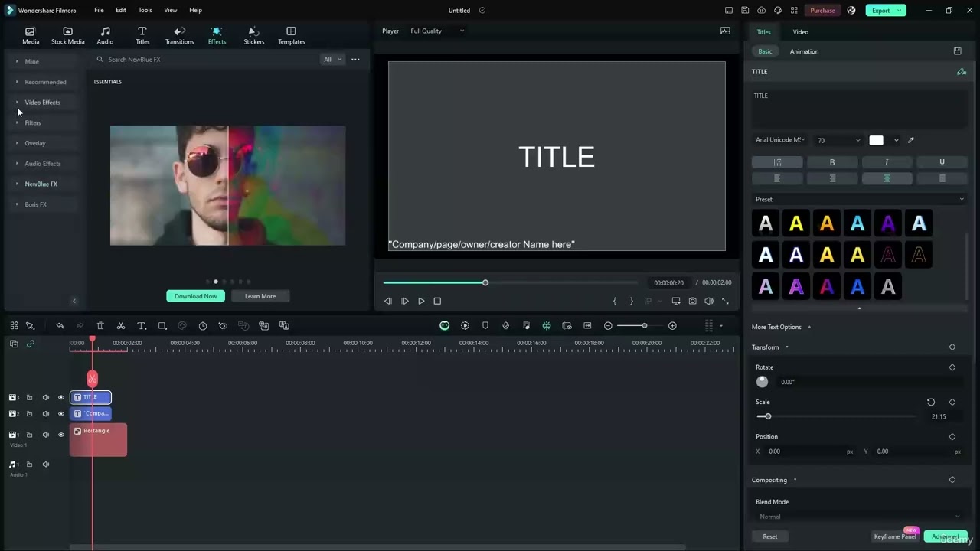Open the speed stopwatch tool

pos(203,326)
